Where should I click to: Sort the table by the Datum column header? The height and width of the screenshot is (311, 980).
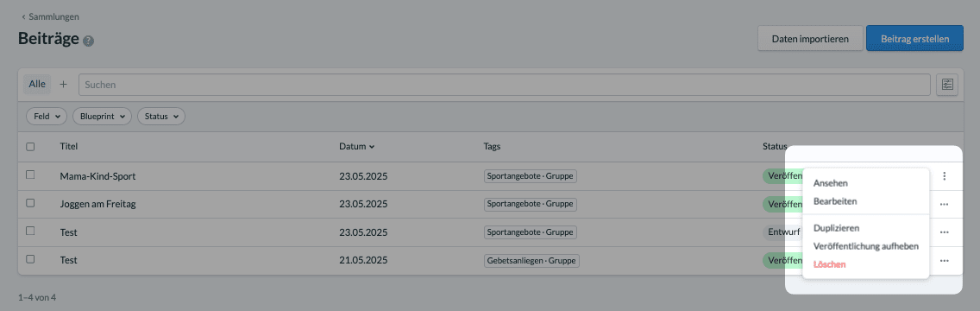(x=357, y=146)
